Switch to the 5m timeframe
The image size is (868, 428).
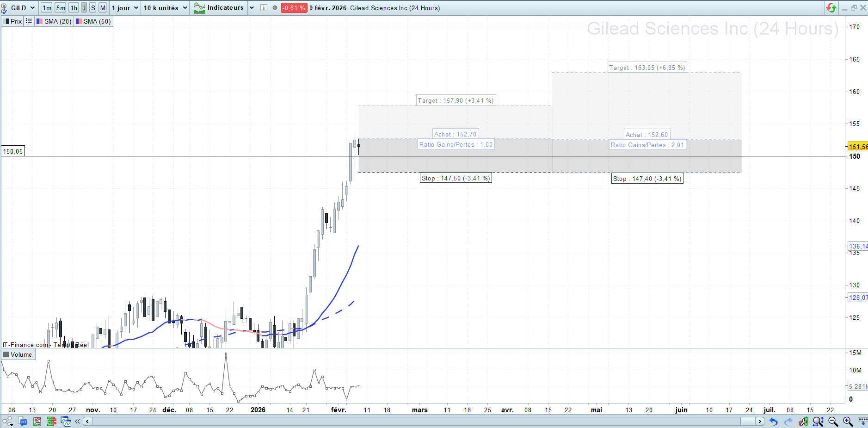61,8
